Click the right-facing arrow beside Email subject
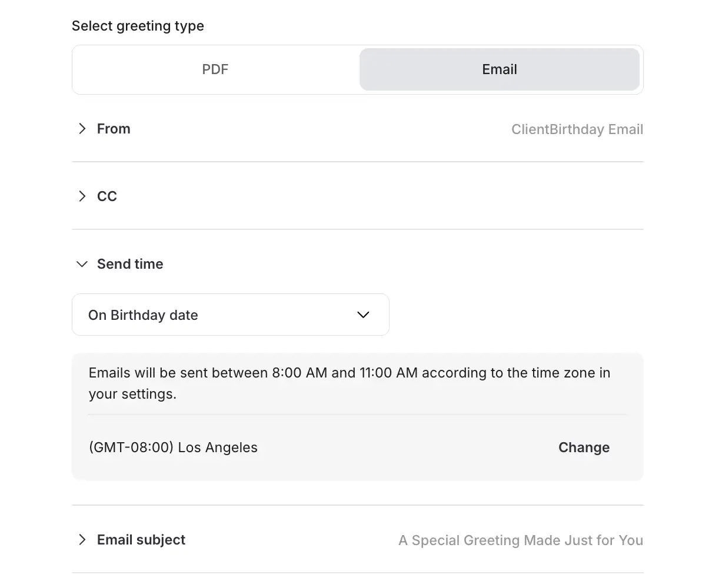Viewport: 712px width, 588px height. coord(82,540)
